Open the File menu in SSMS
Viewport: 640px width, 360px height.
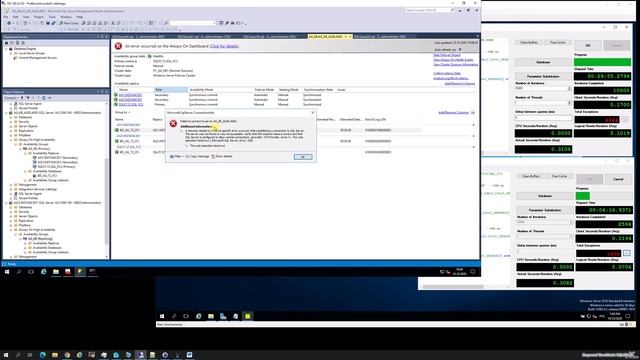(x=6, y=17)
